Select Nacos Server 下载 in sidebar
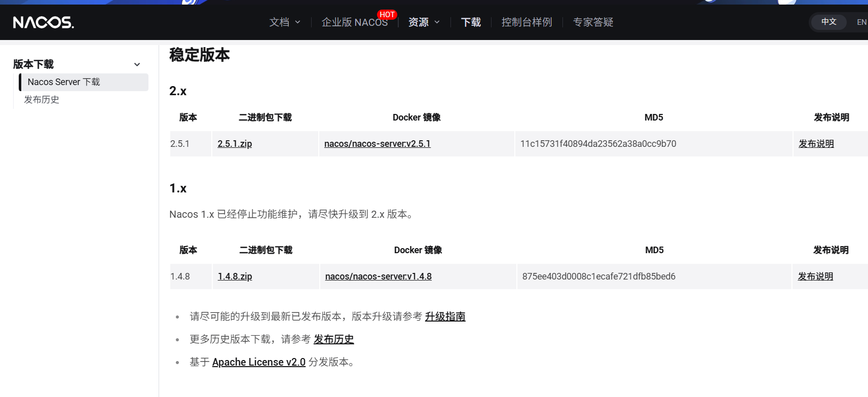Viewport: 868px width, 397px height. [84, 82]
